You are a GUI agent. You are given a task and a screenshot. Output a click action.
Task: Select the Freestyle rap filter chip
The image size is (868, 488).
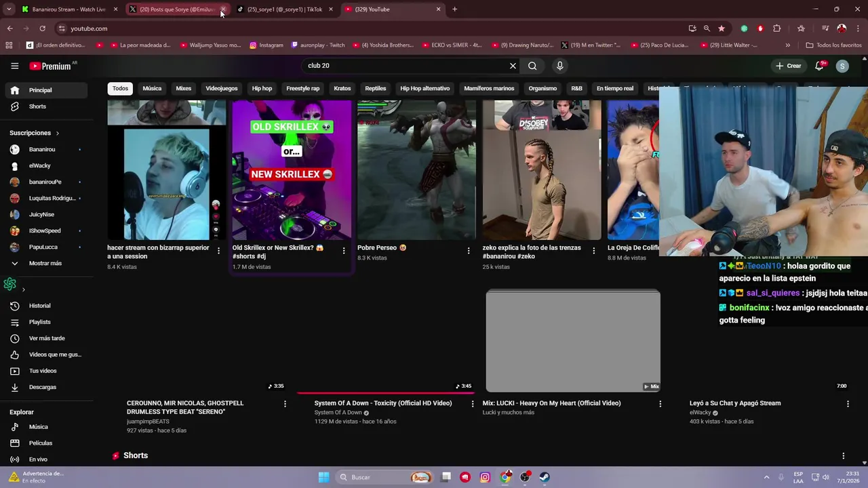point(302,88)
